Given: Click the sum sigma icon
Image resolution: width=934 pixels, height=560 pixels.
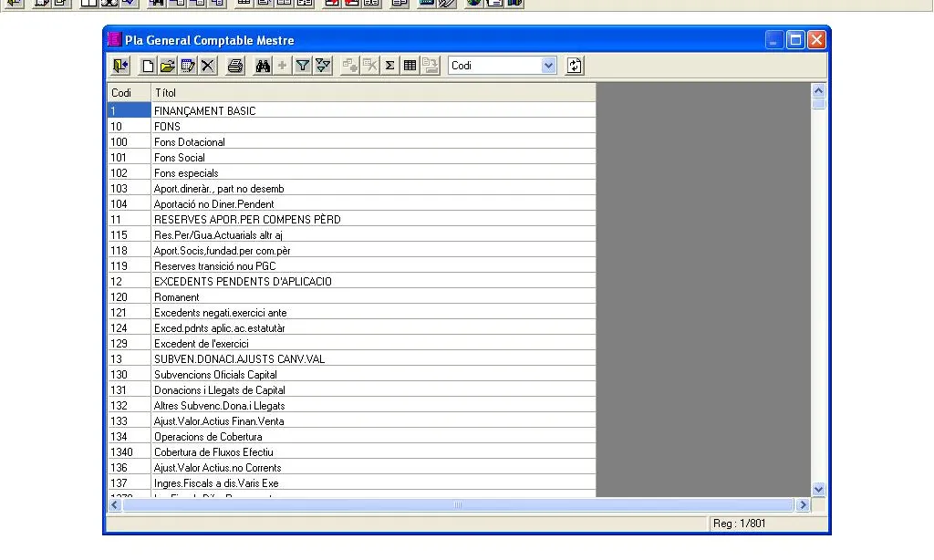Looking at the screenshot, I should (389, 66).
